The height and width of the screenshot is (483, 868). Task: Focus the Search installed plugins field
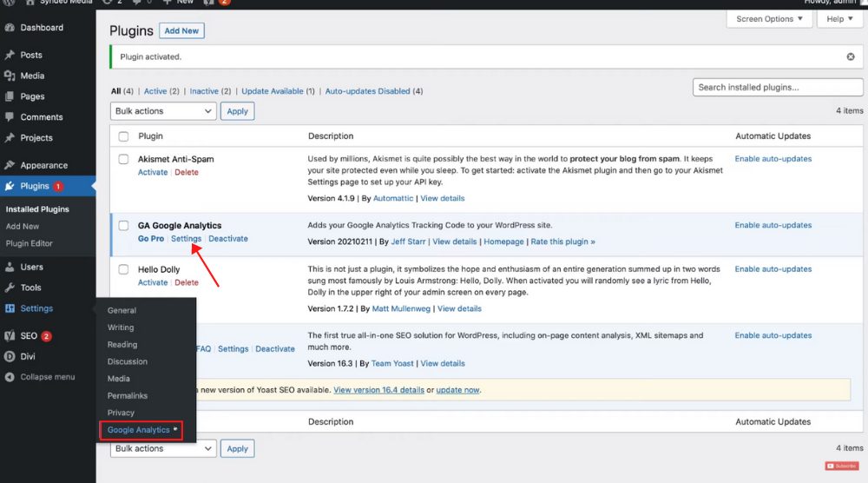pyautogui.click(x=778, y=88)
